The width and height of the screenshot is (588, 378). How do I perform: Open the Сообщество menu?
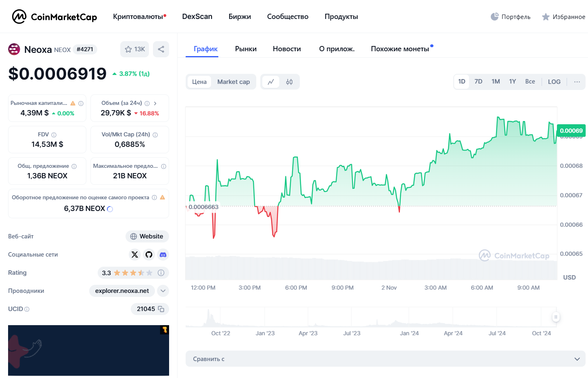coord(288,17)
